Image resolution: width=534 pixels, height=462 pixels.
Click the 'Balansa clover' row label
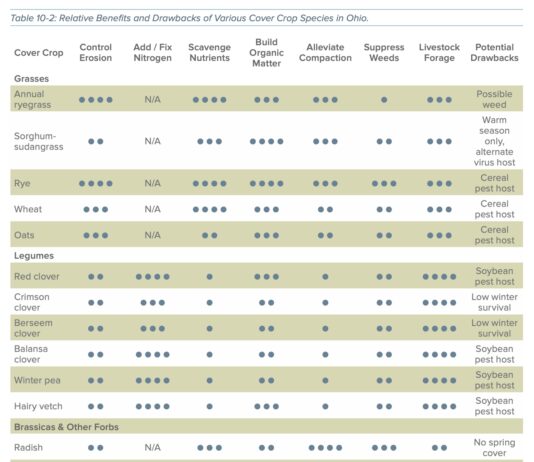31,354
